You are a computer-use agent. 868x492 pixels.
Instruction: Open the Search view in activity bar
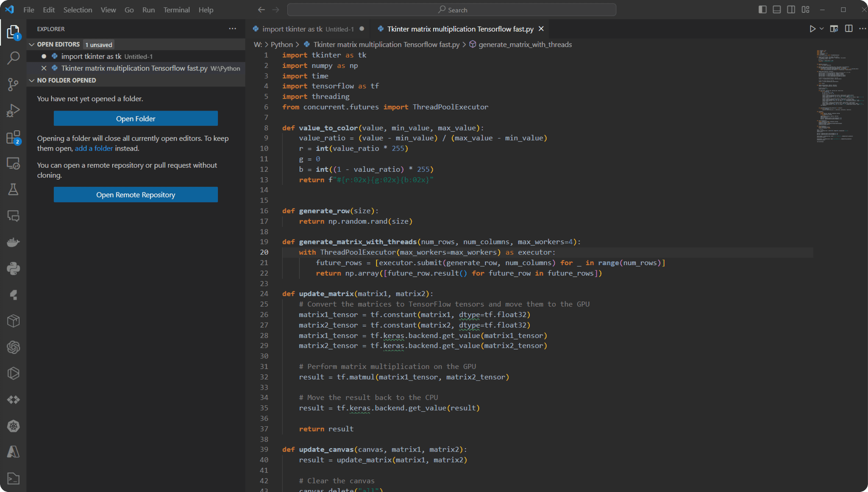pyautogui.click(x=13, y=58)
